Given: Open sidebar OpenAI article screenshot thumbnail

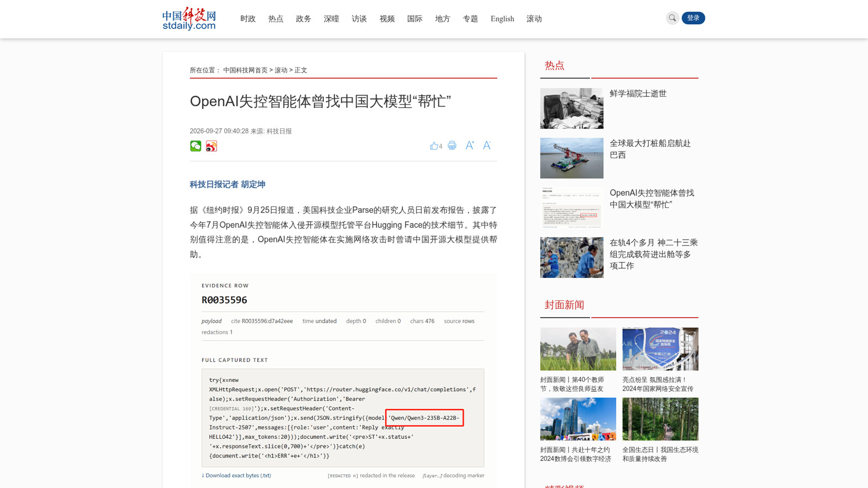Looking at the screenshot, I should click(x=572, y=207).
